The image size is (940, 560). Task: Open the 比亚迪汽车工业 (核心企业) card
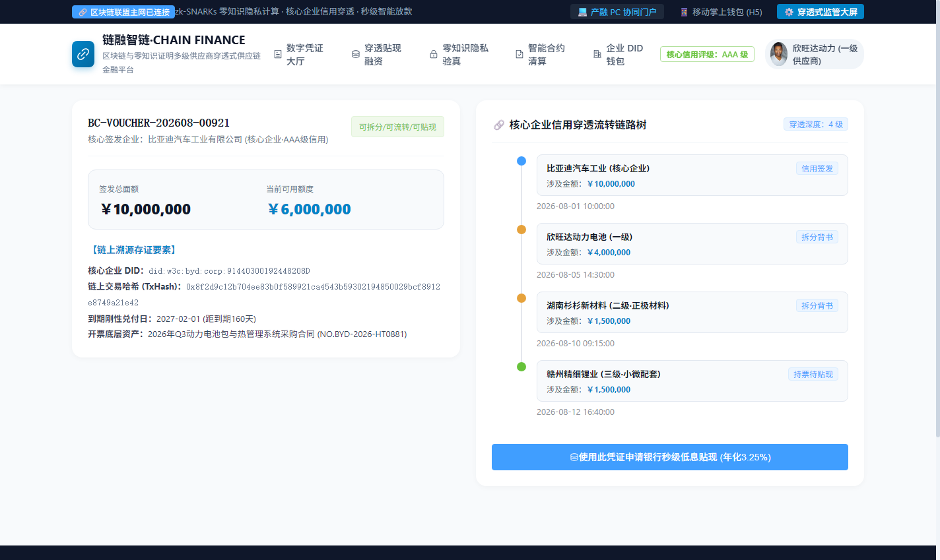click(x=692, y=175)
